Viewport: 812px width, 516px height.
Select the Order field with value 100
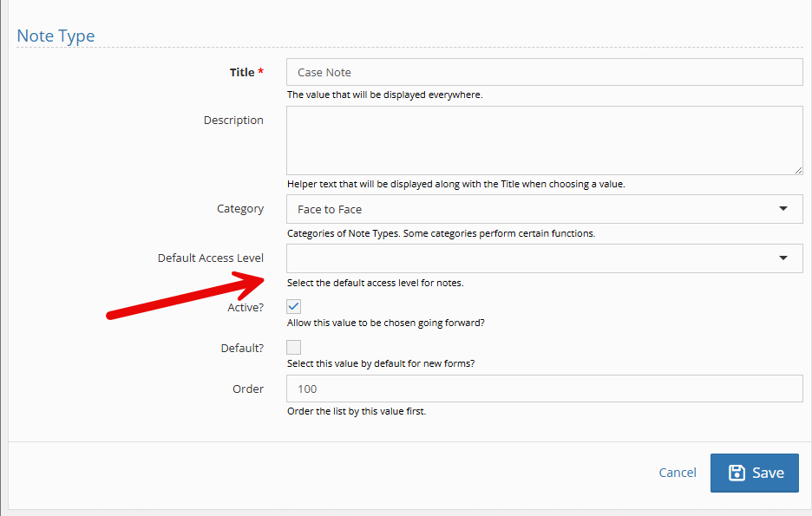pos(544,389)
